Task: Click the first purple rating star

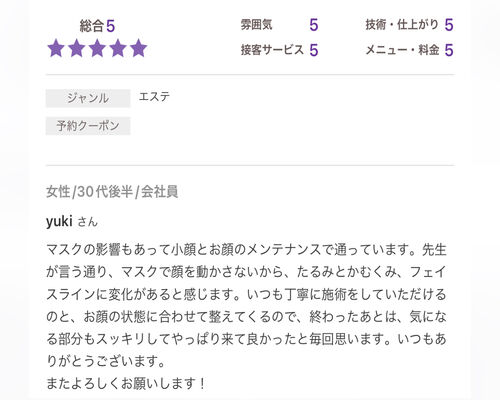Action: pos(56,48)
